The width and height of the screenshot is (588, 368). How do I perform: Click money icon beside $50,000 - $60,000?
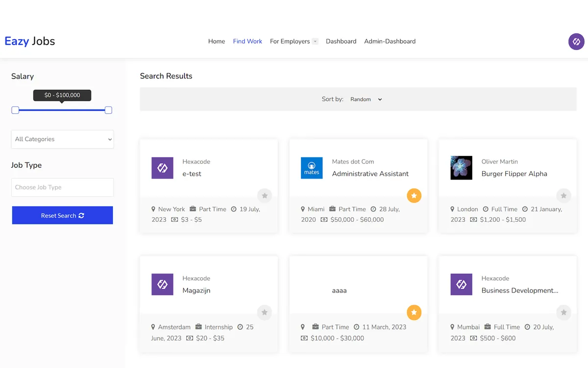point(324,220)
